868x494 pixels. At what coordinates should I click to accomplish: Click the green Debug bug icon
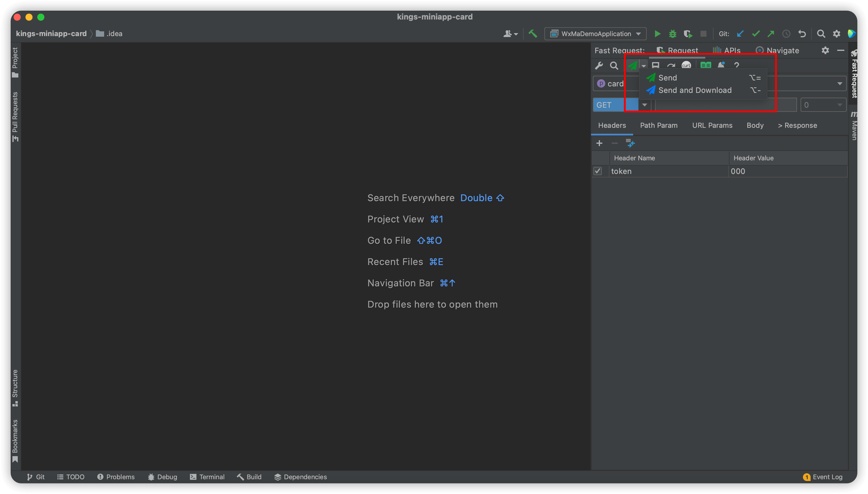coord(672,34)
